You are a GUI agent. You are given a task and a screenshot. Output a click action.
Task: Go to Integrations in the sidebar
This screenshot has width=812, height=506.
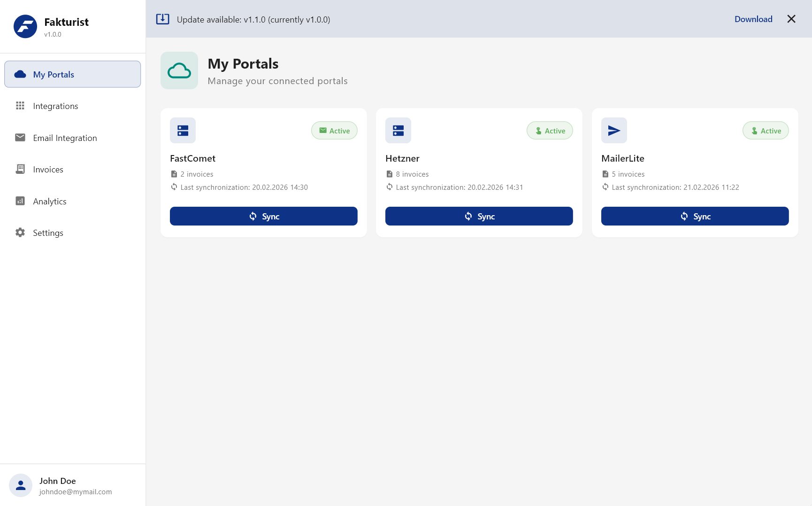point(55,106)
